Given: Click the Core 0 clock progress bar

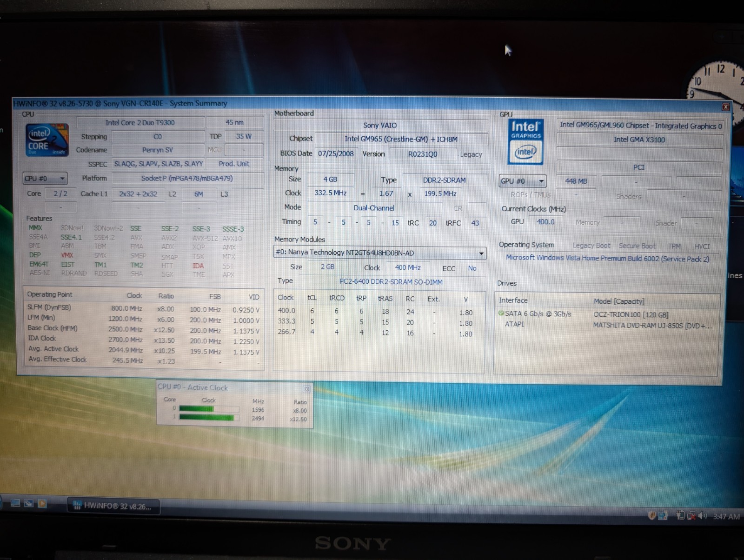Looking at the screenshot, I should [x=209, y=409].
